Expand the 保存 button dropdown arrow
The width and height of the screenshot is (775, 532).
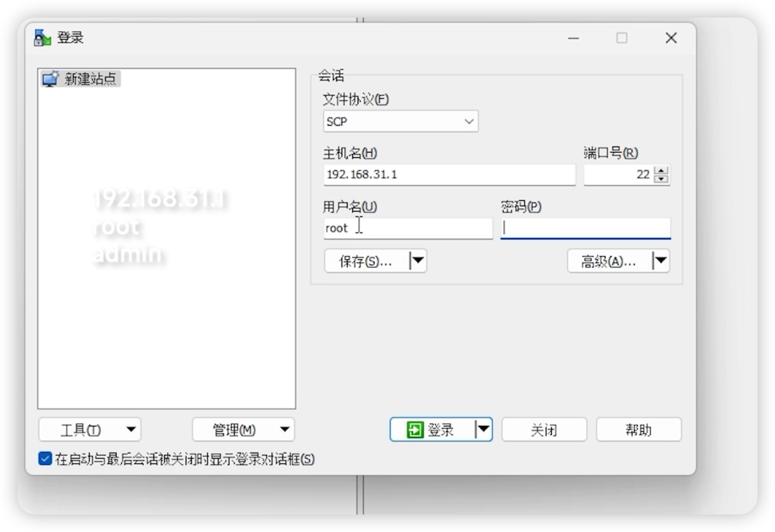[x=418, y=261]
